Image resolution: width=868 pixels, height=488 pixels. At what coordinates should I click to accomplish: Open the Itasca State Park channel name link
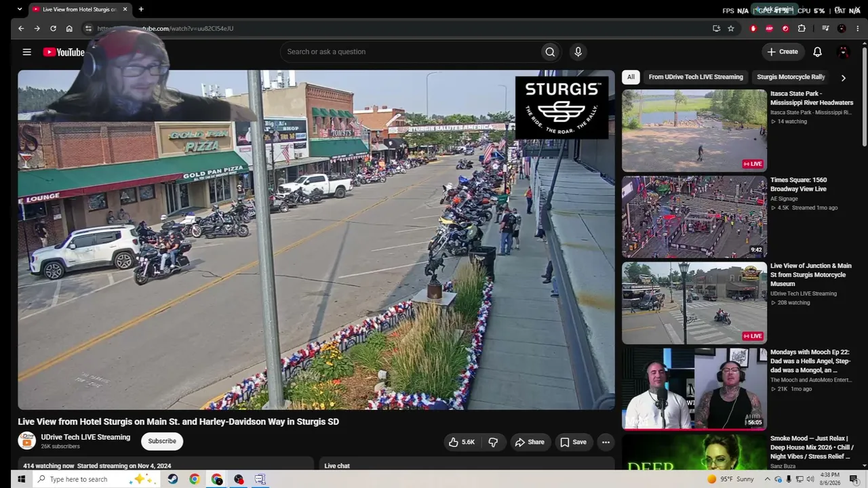click(x=810, y=113)
